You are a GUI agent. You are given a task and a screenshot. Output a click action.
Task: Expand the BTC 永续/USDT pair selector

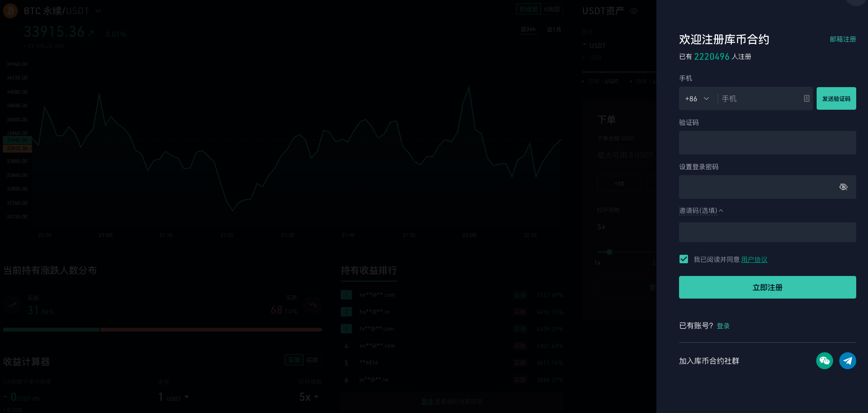pos(98,11)
